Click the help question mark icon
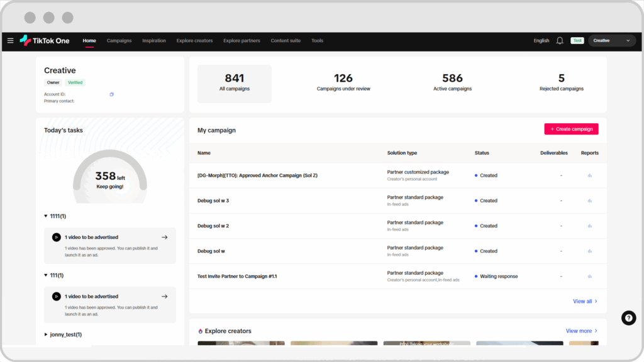Viewport: 644px width, 362px height. pos(628,318)
